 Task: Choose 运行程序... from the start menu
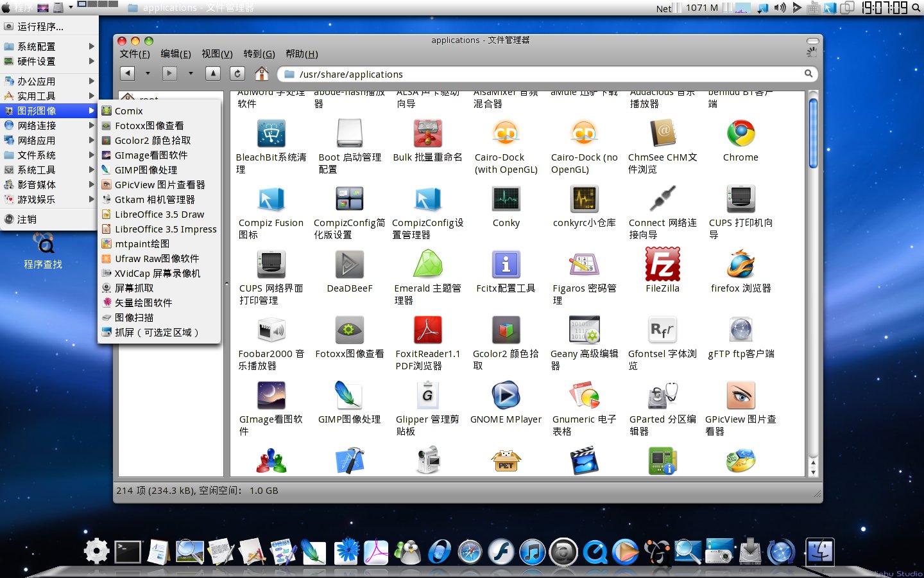(49, 26)
